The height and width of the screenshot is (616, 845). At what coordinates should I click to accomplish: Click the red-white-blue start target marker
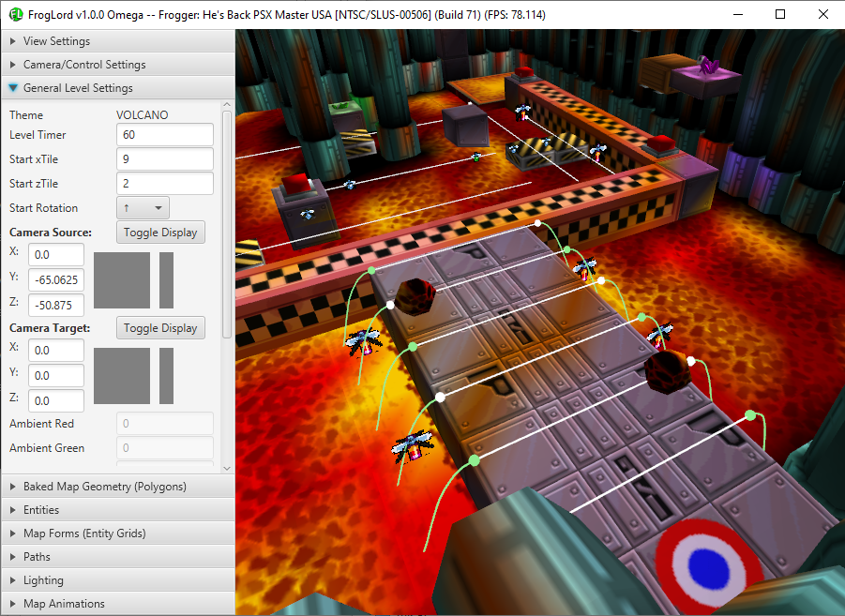(709, 568)
